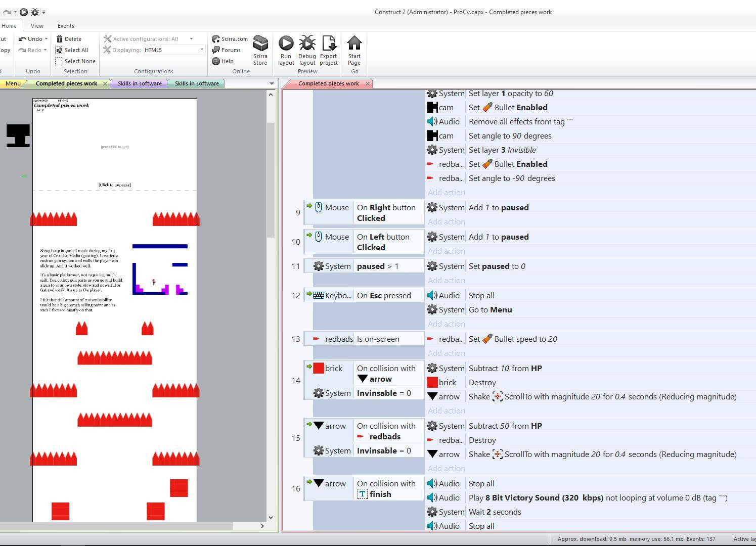Click Select All in Selection group
The width and height of the screenshot is (756, 546).
(x=72, y=50)
